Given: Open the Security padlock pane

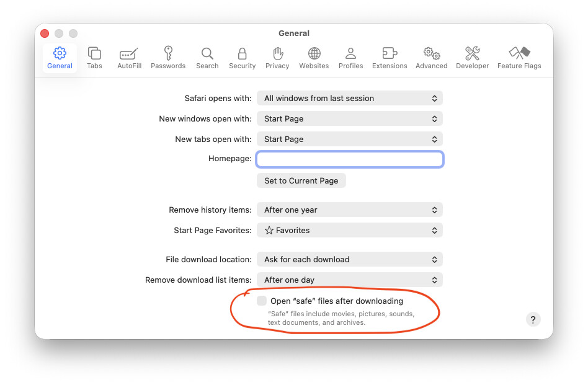Looking at the screenshot, I should pyautogui.click(x=242, y=58).
